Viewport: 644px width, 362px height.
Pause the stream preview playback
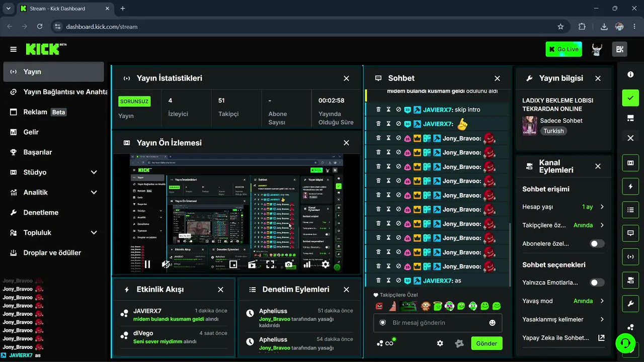pos(147,264)
